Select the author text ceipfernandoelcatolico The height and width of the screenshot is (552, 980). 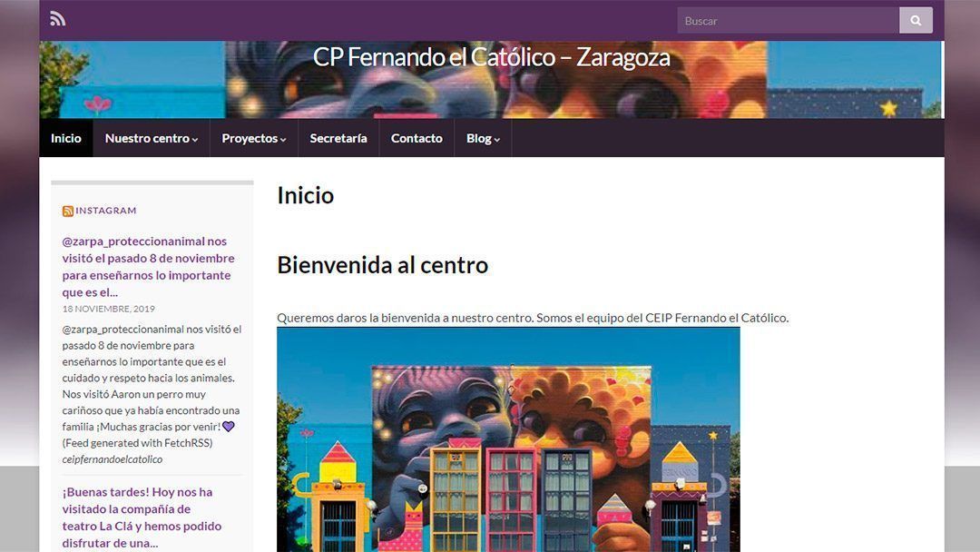coord(113,458)
